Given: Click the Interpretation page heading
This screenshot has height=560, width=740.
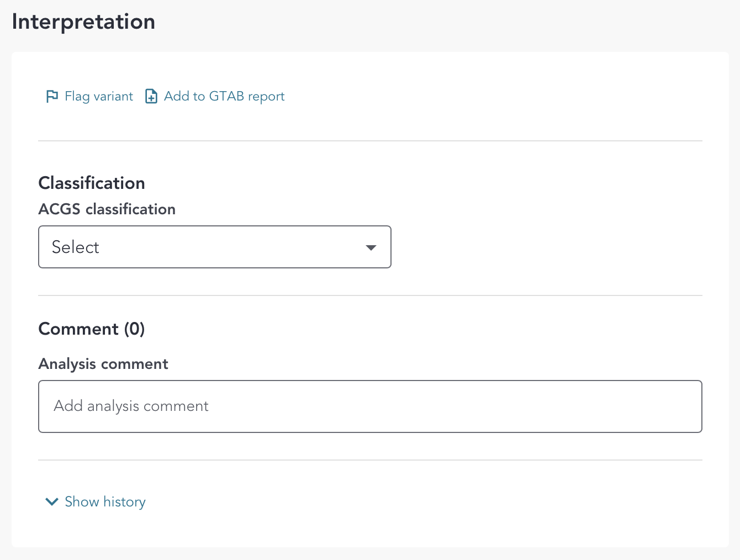Looking at the screenshot, I should (83, 22).
